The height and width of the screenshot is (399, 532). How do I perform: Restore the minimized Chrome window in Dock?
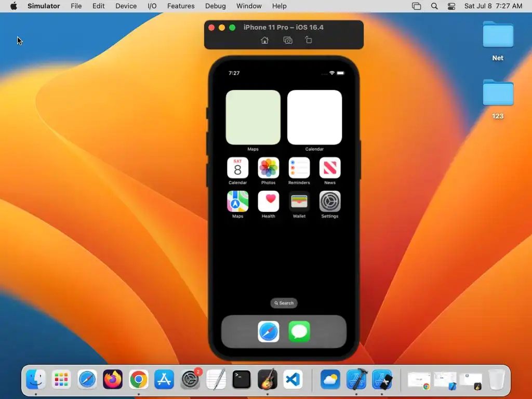pos(419,380)
